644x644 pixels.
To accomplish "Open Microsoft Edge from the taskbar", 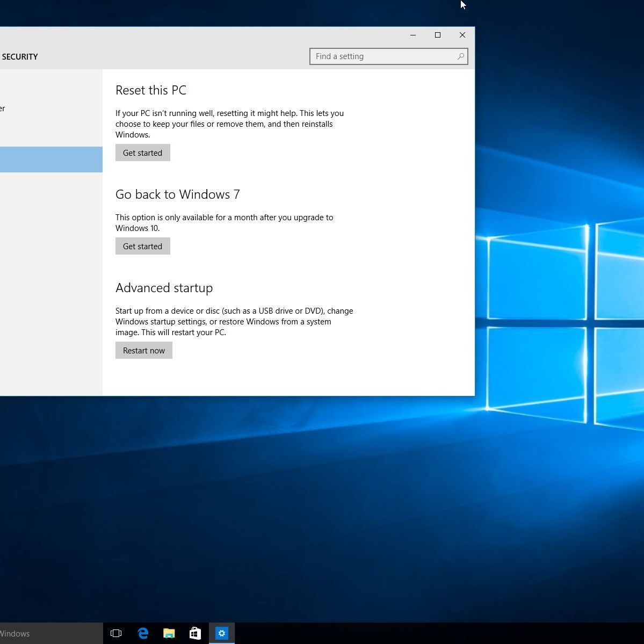I will pos(143,633).
